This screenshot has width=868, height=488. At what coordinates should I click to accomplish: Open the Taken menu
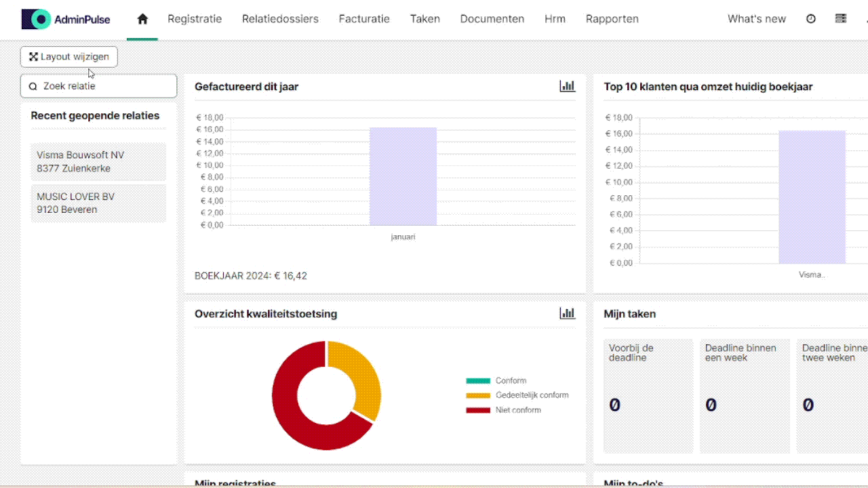(x=425, y=19)
